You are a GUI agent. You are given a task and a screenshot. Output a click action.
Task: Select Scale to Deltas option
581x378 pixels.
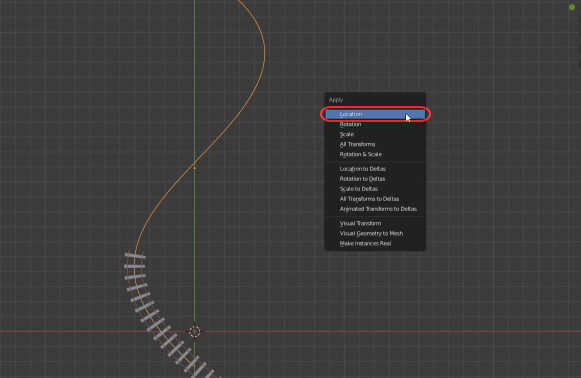point(375,189)
